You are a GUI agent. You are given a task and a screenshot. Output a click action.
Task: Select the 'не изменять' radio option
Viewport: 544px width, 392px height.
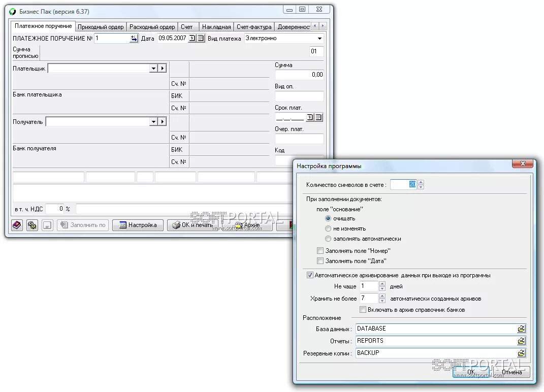pos(328,228)
